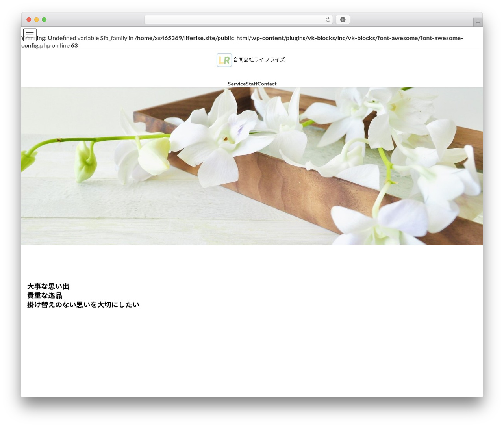The image size is (504, 427).
Task: Click the red close window button
Action: tap(29, 20)
